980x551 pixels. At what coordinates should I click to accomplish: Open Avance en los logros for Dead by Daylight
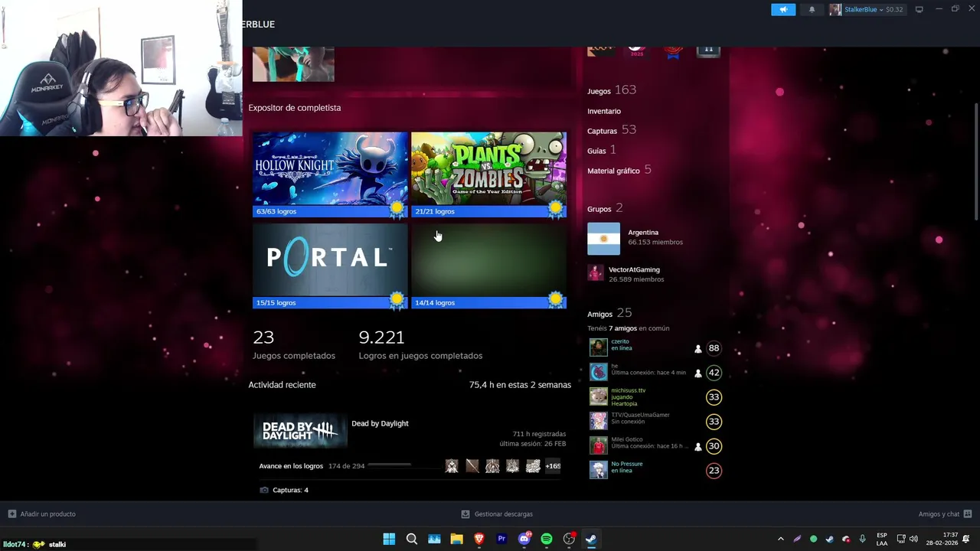click(291, 466)
